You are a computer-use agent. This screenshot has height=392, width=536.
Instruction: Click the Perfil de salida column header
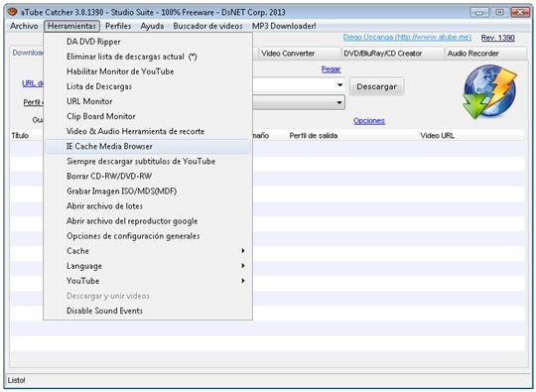tap(314, 136)
